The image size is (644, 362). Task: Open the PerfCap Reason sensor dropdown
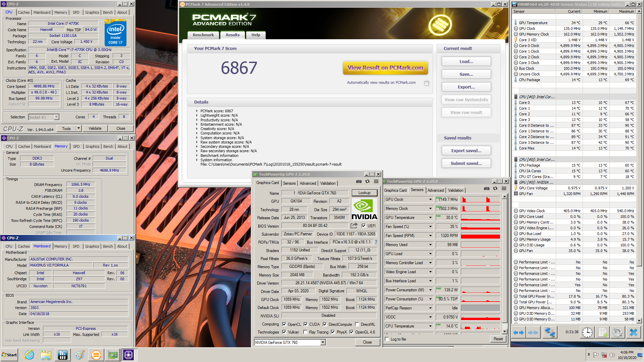pos(430,308)
